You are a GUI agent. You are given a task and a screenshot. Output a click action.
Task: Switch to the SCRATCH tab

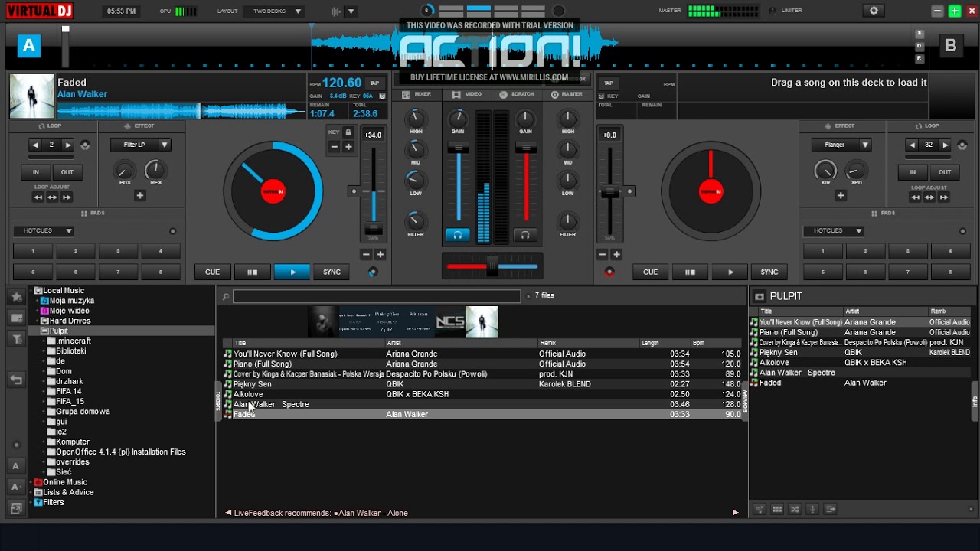point(518,94)
